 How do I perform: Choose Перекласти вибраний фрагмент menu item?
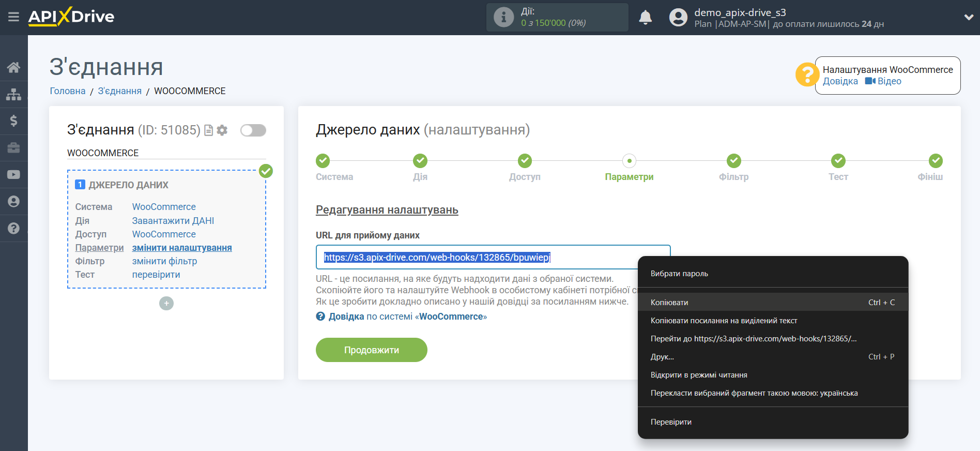(x=773, y=393)
